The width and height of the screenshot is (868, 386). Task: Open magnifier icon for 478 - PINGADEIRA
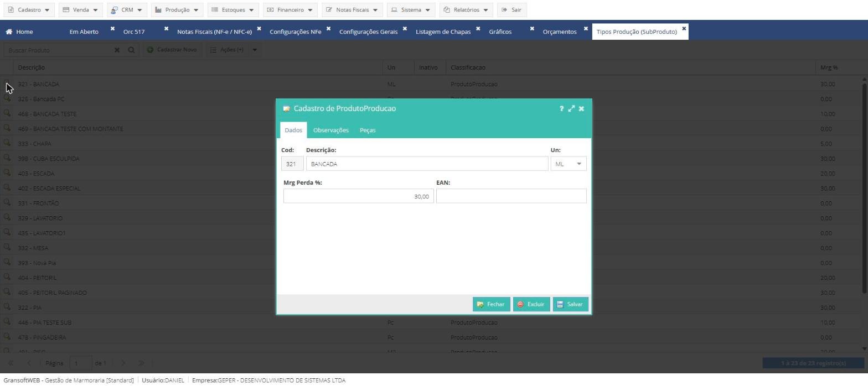7,336
